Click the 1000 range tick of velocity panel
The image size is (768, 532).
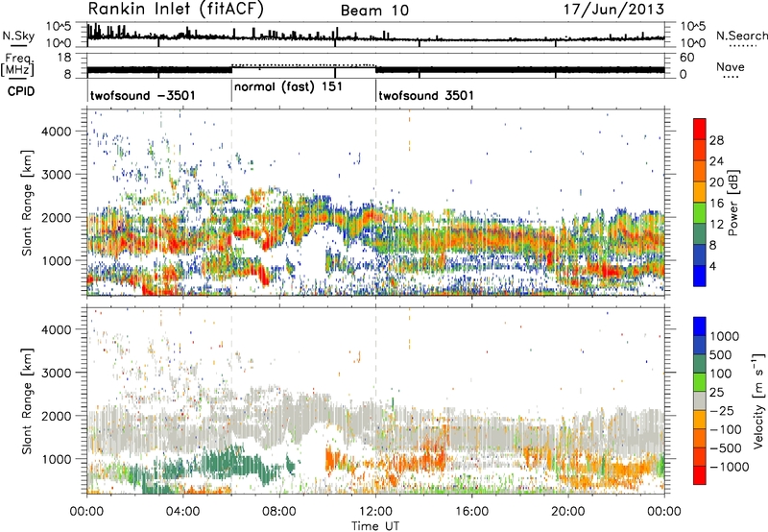click(56, 458)
